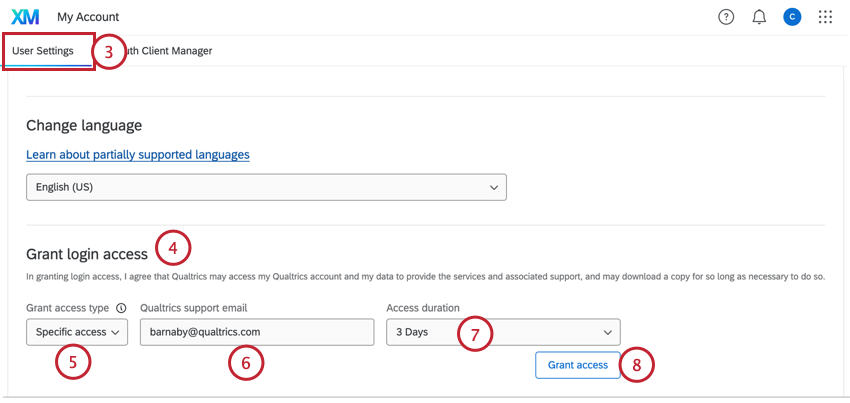Click the red step marker numbered 8
The image size is (850, 403).
(637, 365)
